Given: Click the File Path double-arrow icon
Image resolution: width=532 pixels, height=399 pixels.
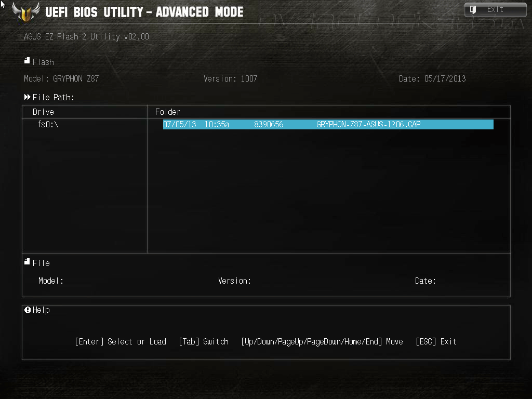Looking at the screenshot, I should coord(27,97).
